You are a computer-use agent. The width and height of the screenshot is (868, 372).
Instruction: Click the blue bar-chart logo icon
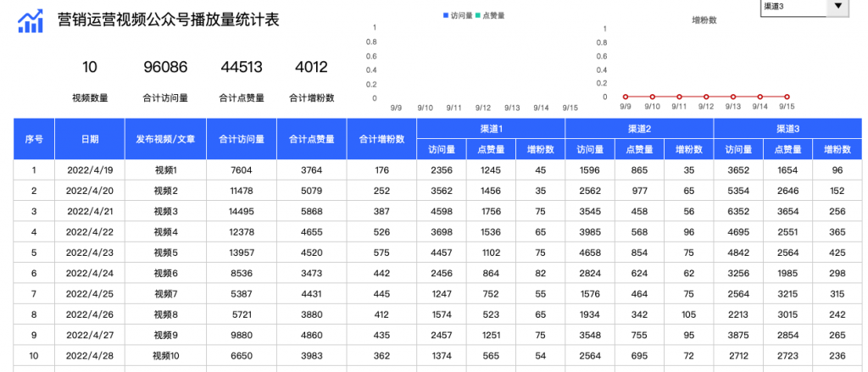(31, 21)
